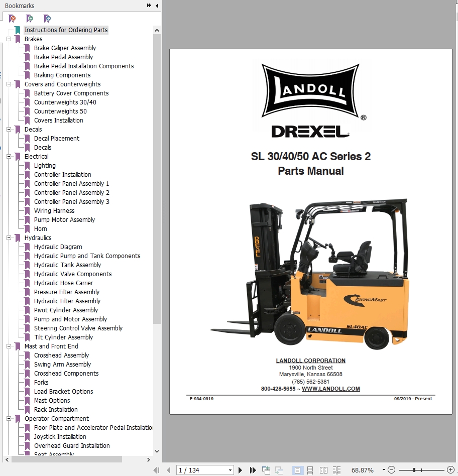The image size is (458, 476).
Task: Click the previous view navigation icon
Action: click(266, 470)
